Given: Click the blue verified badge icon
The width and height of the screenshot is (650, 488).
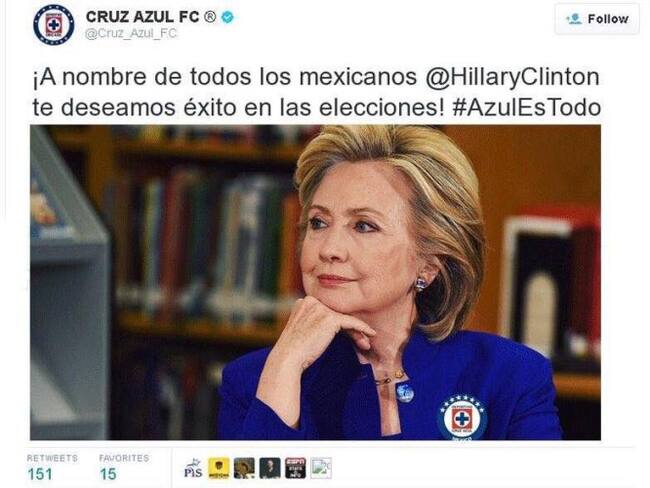Looking at the screenshot, I should click(228, 17).
